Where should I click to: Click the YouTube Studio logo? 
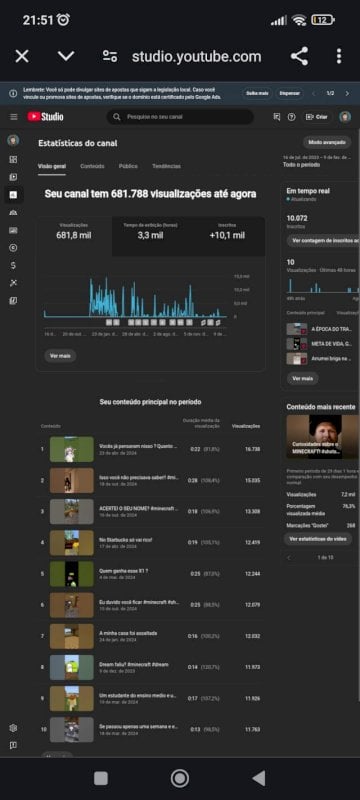[x=46, y=117]
